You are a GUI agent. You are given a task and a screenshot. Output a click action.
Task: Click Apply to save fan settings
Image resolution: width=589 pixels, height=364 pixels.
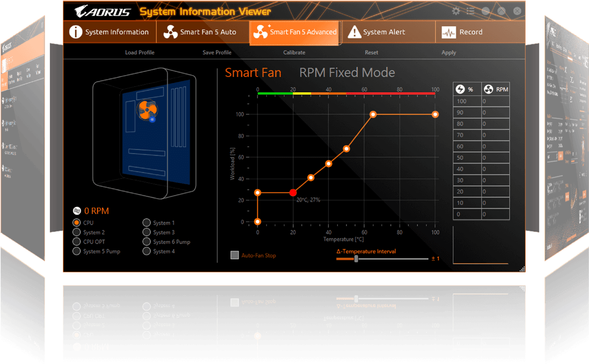coord(448,52)
